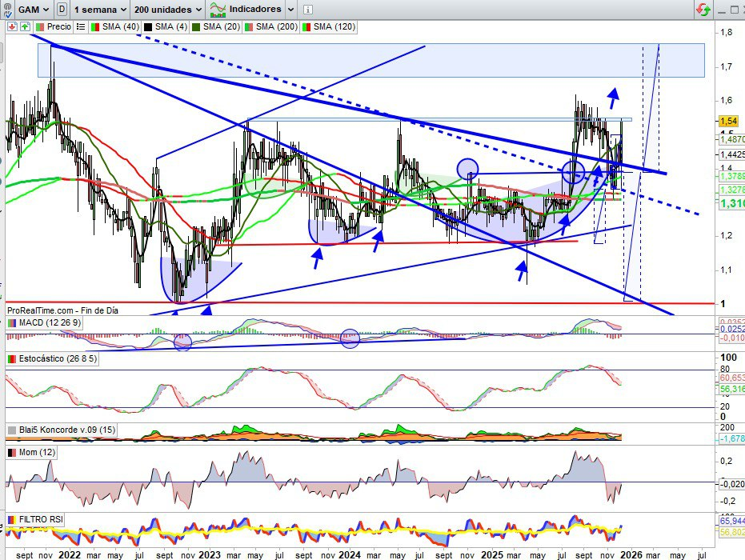Click the red-green refresh arrows icon
Screen dimensions: 745x560
click(x=703, y=9)
